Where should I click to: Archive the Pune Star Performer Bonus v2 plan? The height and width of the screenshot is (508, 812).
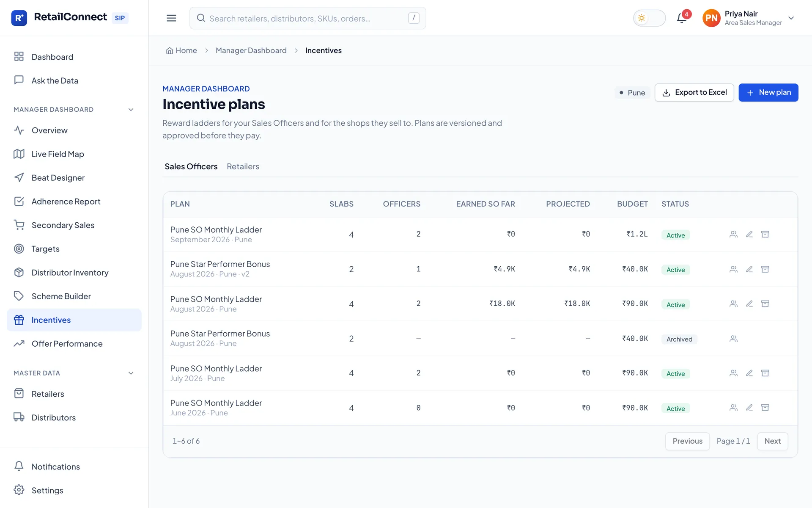click(x=765, y=269)
